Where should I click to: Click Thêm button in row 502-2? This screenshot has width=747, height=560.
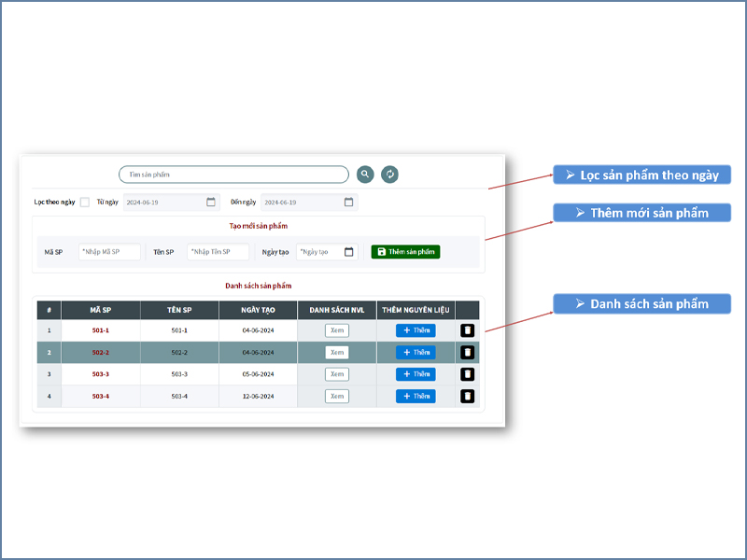416,353
